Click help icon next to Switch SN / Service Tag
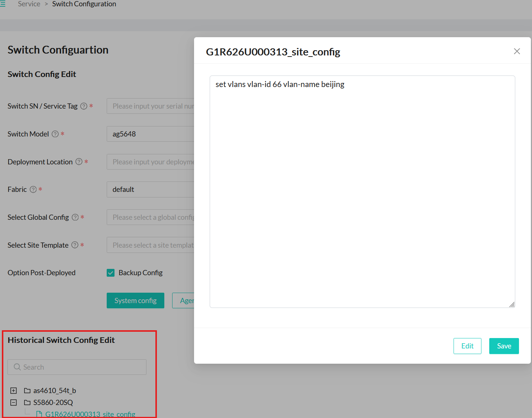 click(84, 106)
